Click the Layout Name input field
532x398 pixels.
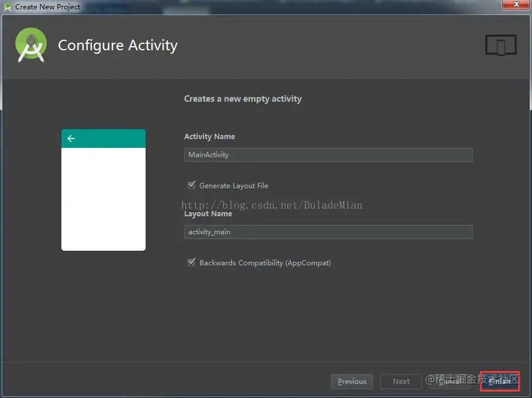coord(328,232)
